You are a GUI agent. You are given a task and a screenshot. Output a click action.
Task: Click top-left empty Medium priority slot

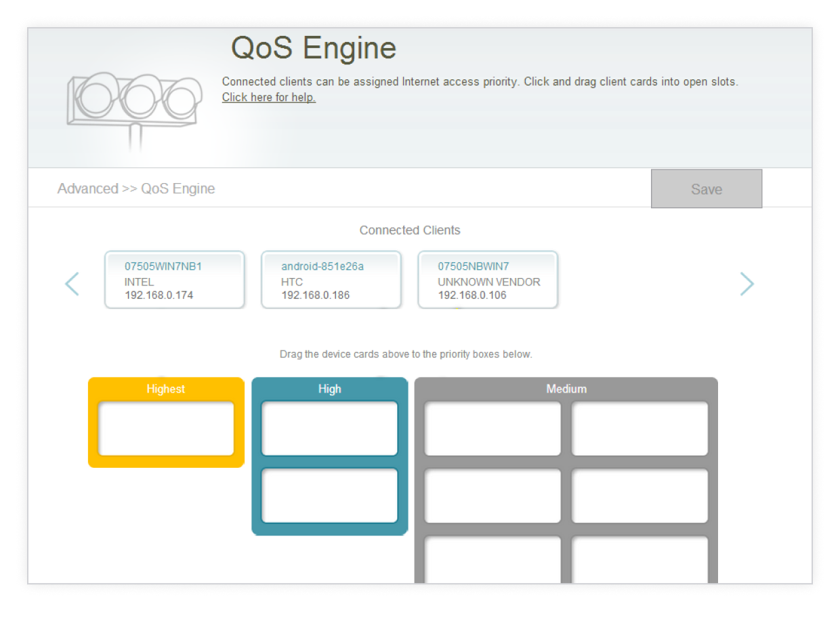(x=492, y=428)
